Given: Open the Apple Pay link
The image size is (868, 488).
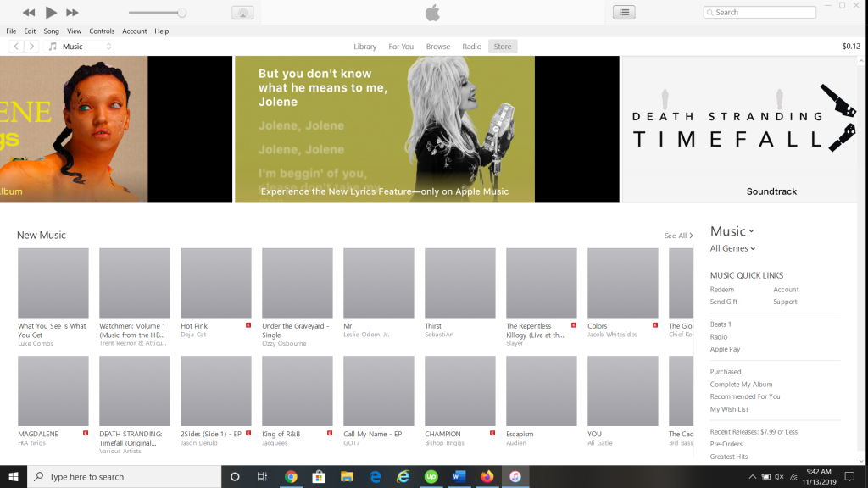Looking at the screenshot, I should (725, 349).
